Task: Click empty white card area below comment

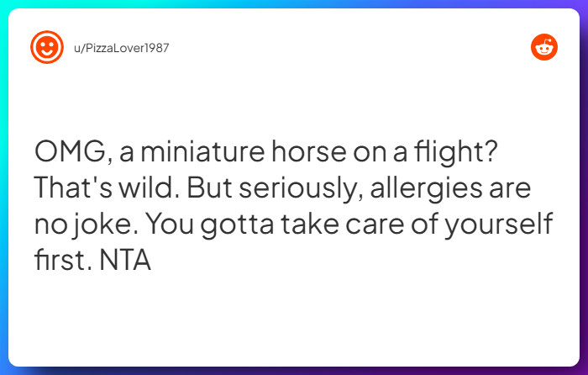Action: coord(294,319)
